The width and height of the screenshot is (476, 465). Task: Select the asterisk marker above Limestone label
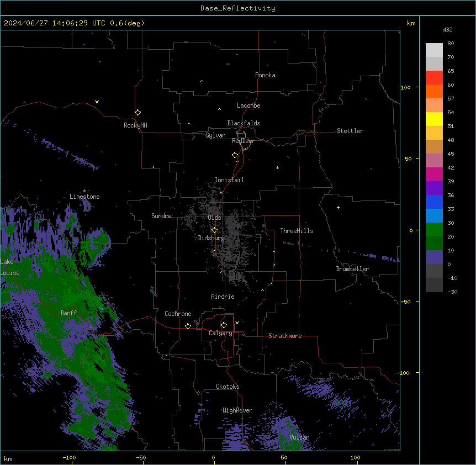click(84, 191)
